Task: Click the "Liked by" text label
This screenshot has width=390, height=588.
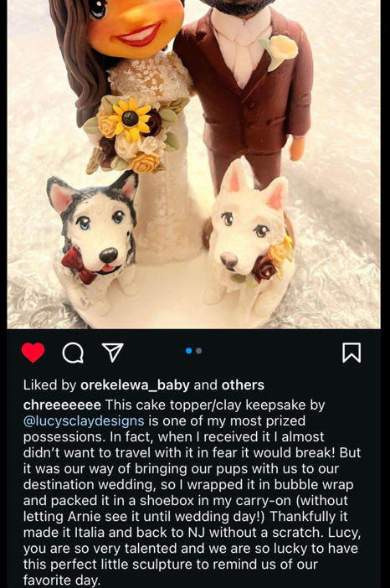Action: (x=50, y=385)
